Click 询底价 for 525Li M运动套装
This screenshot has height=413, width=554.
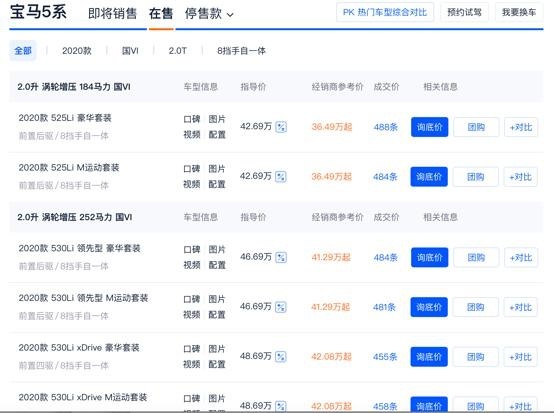429,177
